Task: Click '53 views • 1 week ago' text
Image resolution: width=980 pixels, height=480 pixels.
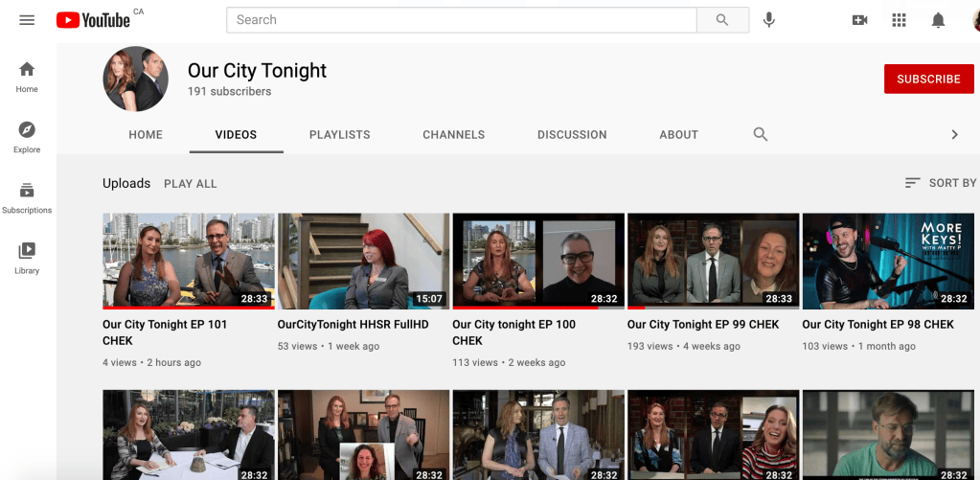Action: [x=329, y=346]
